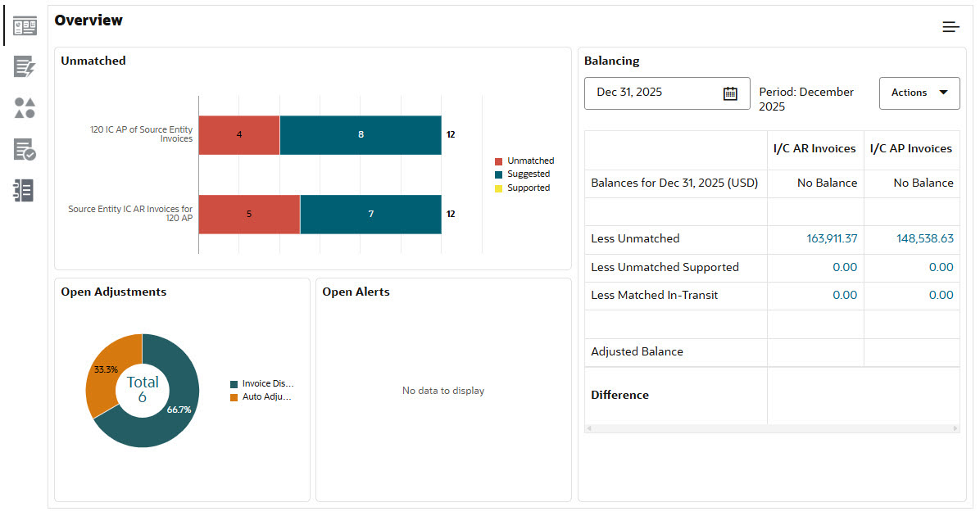The width and height of the screenshot is (980, 516).
Task: Select teal bar segment showing 7
Action: (x=370, y=215)
